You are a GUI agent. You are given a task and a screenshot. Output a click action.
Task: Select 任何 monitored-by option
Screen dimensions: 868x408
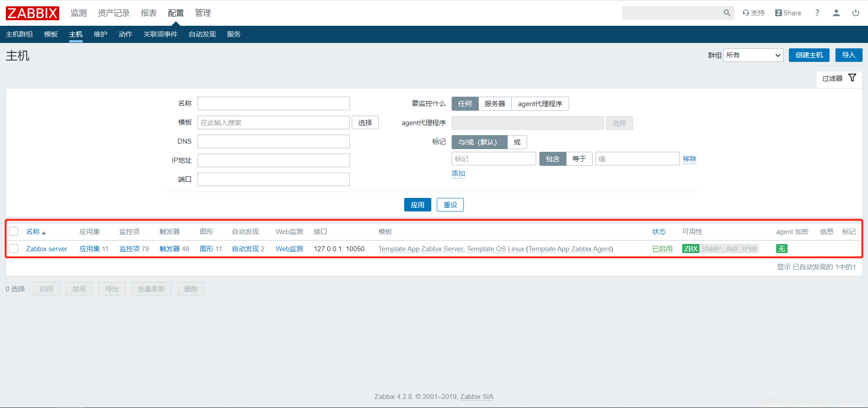(465, 103)
